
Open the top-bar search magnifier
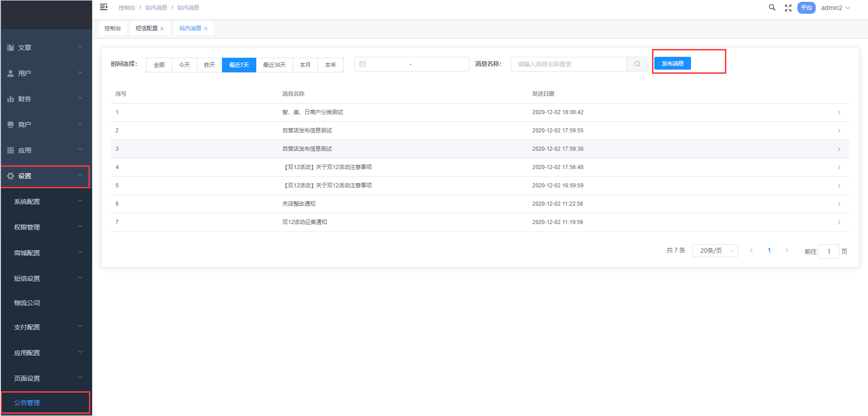[772, 8]
